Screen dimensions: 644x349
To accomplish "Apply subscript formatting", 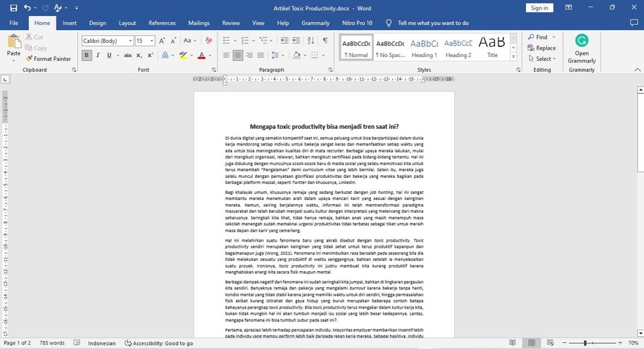I will 140,55.
